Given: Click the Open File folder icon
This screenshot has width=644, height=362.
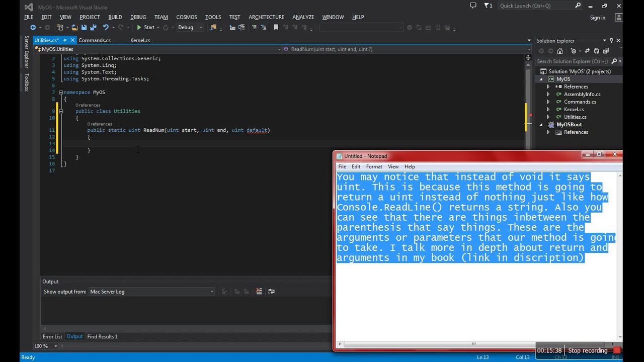Looking at the screenshot, I should tap(74, 27).
